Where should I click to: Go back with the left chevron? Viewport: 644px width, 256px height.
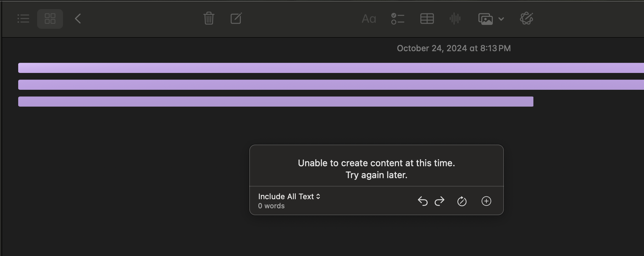click(78, 19)
